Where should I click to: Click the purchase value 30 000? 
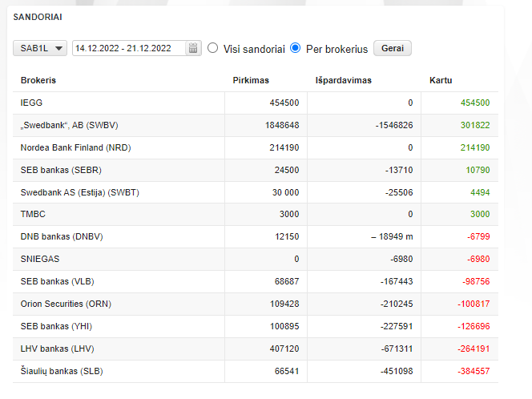(x=286, y=192)
